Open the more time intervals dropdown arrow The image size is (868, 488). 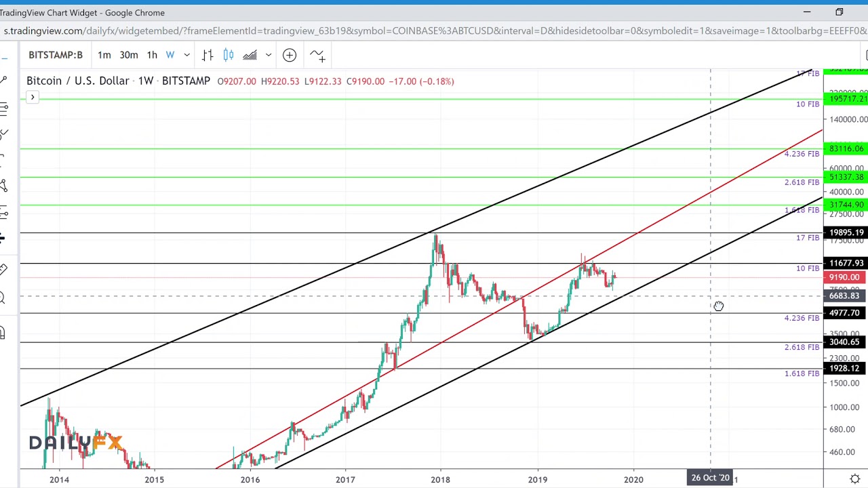pyautogui.click(x=186, y=55)
